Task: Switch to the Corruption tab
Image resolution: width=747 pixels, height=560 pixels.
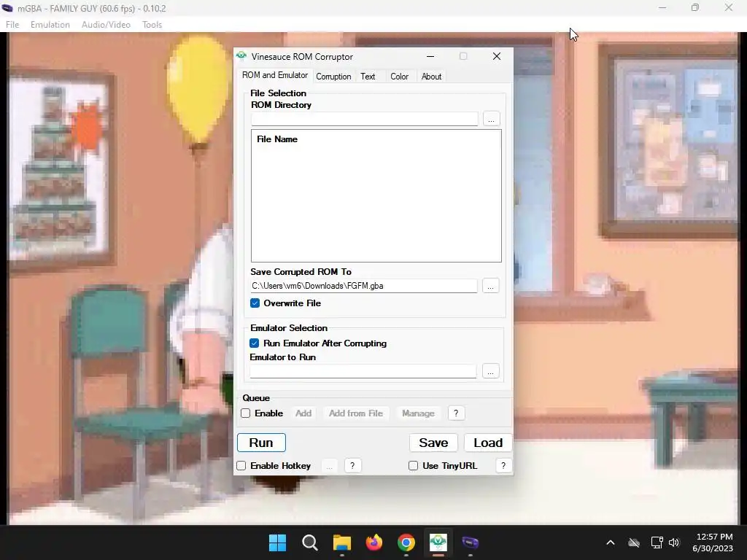Action: pyautogui.click(x=333, y=76)
